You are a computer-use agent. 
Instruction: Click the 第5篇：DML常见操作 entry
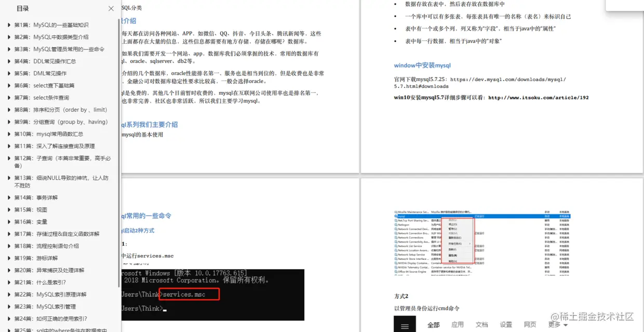click(x=41, y=73)
